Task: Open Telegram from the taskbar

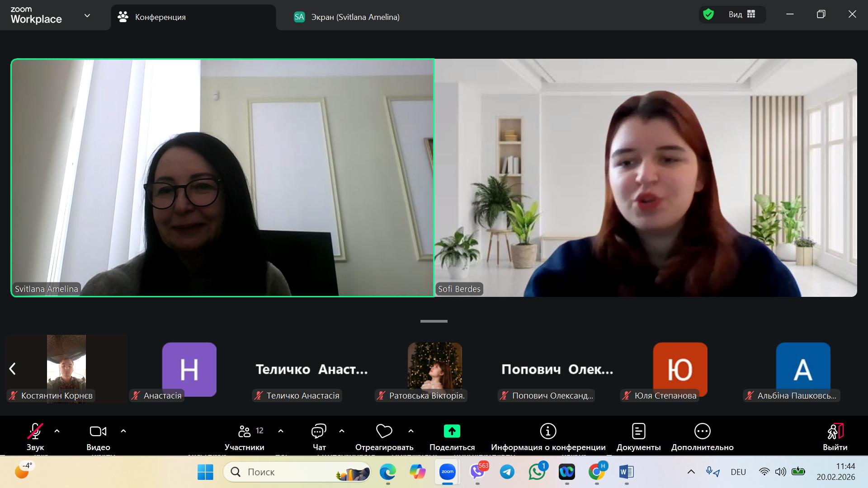Action: (507, 472)
